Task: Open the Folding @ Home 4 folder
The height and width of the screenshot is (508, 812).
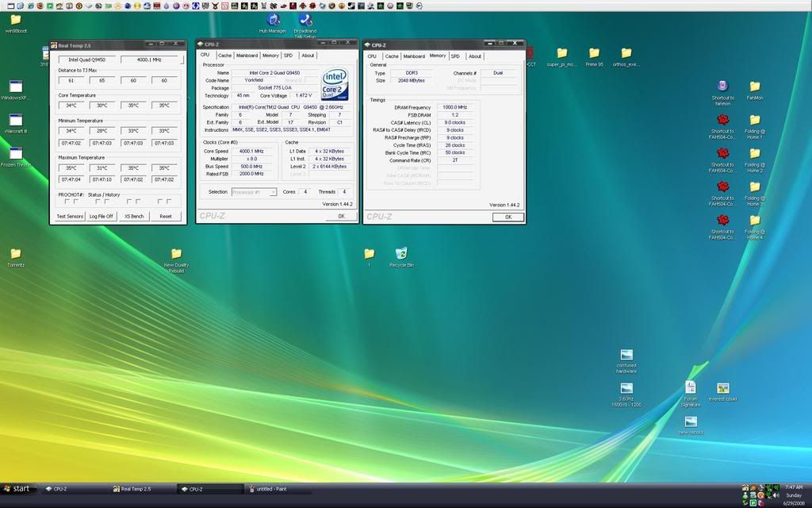Action: (x=755, y=227)
